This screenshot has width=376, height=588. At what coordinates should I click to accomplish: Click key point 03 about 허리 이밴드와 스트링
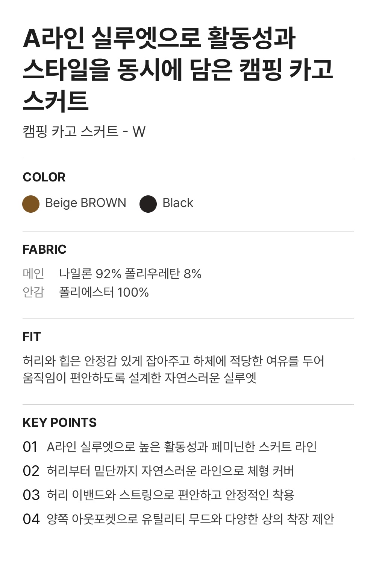click(170, 495)
